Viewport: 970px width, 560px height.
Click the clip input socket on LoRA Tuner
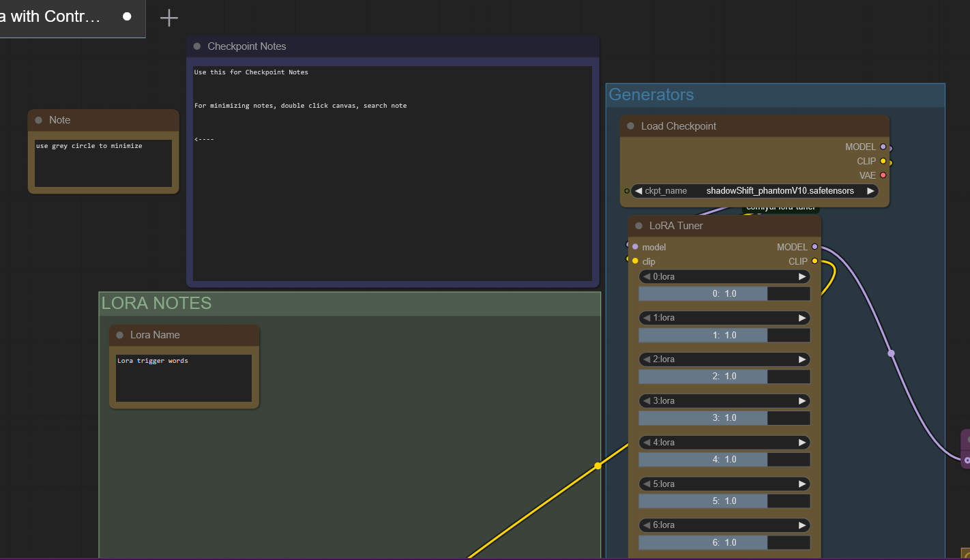(x=635, y=261)
